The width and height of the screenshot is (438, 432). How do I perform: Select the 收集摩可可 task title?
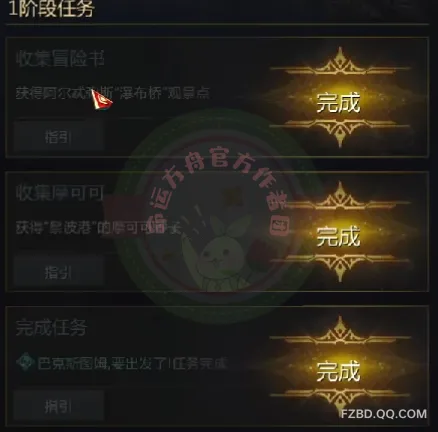[x=60, y=193]
